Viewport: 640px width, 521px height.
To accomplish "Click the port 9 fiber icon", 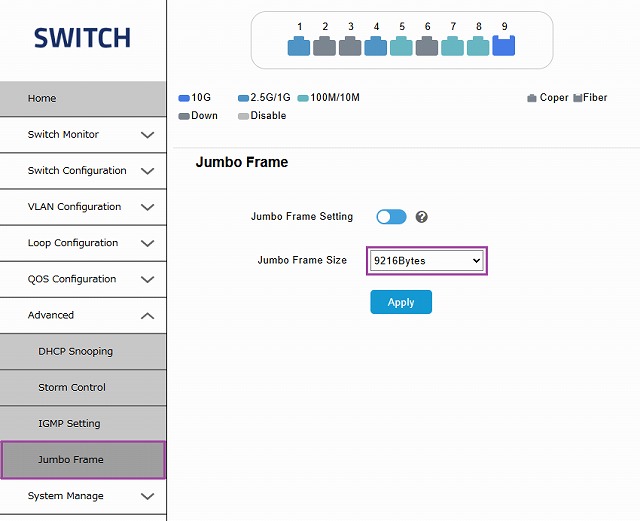I will pos(504,45).
